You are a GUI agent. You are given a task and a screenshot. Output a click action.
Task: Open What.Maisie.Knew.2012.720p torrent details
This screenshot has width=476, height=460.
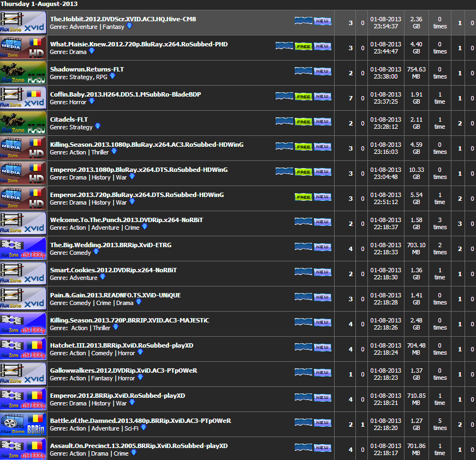click(x=139, y=44)
